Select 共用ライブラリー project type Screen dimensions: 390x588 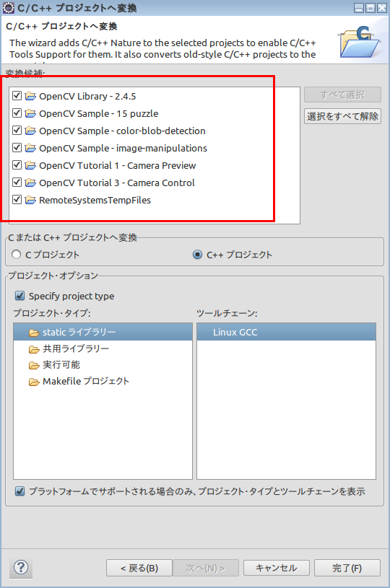click(x=103, y=348)
